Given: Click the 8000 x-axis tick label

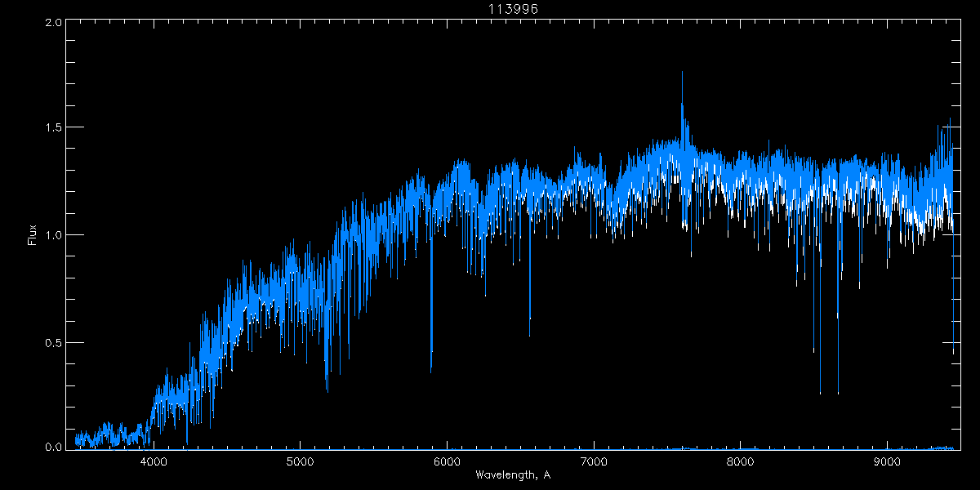Looking at the screenshot, I should 740,460.
